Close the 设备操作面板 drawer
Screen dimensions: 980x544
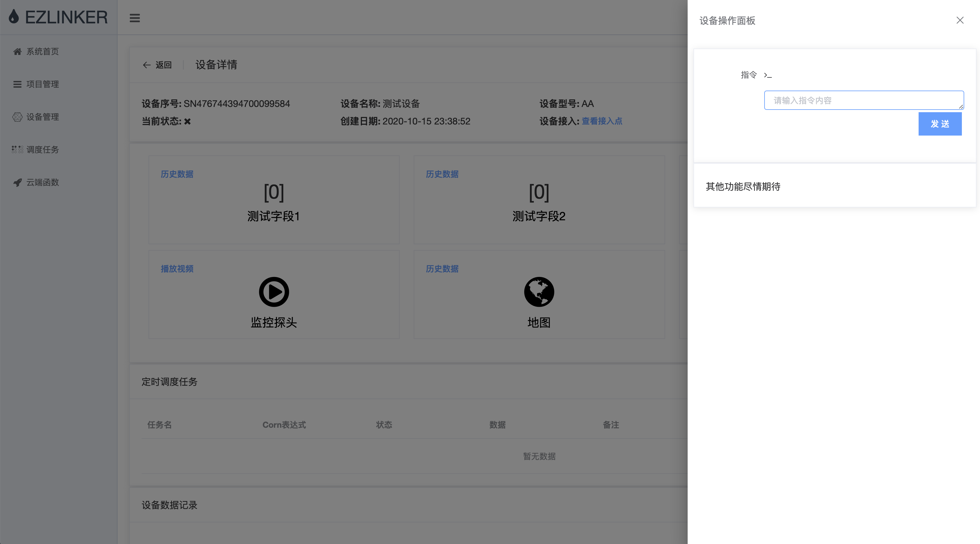pyautogui.click(x=960, y=20)
